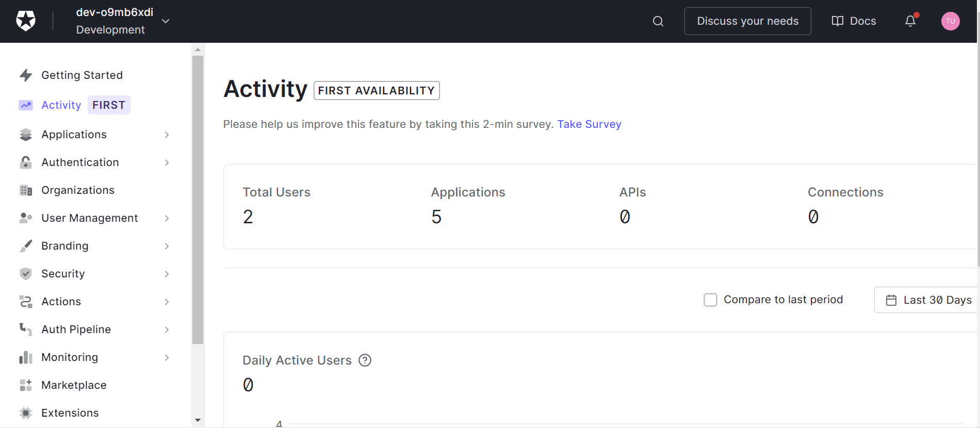This screenshot has width=980, height=428.
Task: Click the Organizations building icon
Action: point(26,190)
